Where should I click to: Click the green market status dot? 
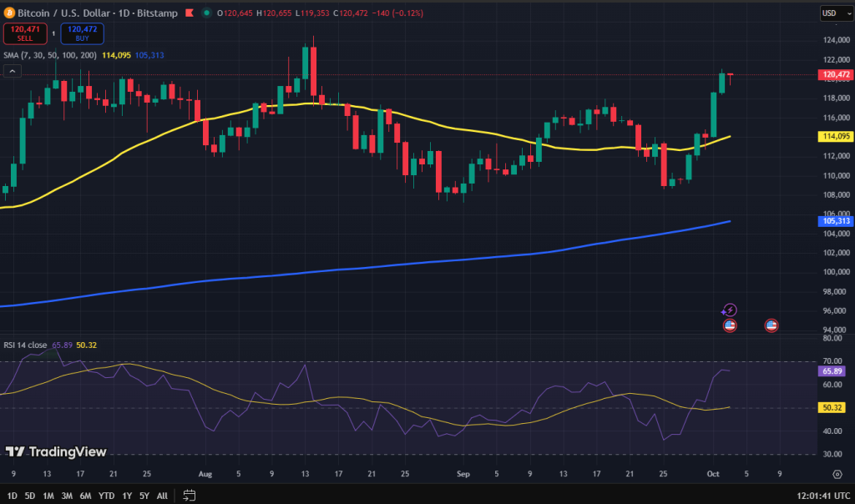(x=205, y=13)
